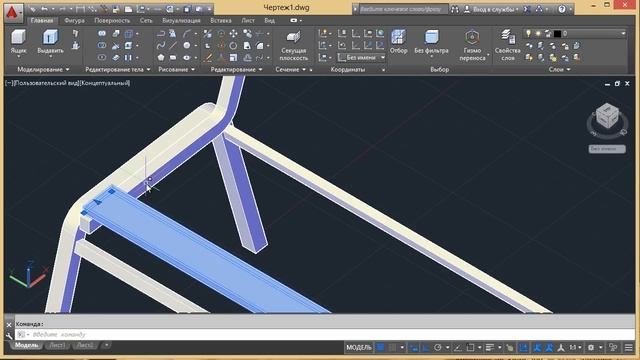Viewport: 640px width, 360px height.
Task: Click the binoculars search icon
Action: [454, 9]
